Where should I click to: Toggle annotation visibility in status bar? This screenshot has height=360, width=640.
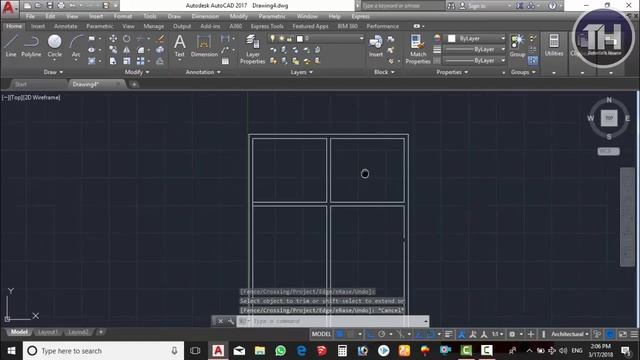click(462, 334)
